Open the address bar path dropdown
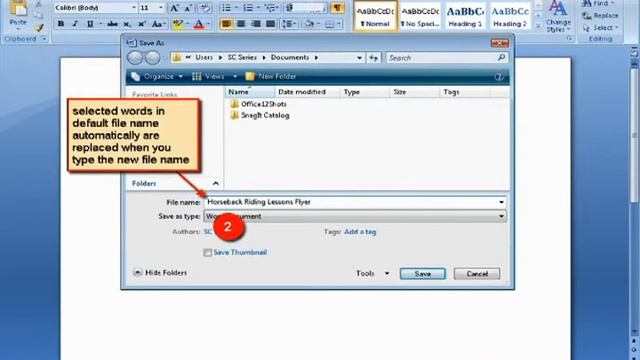640x360 pixels. (x=359, y=58)
